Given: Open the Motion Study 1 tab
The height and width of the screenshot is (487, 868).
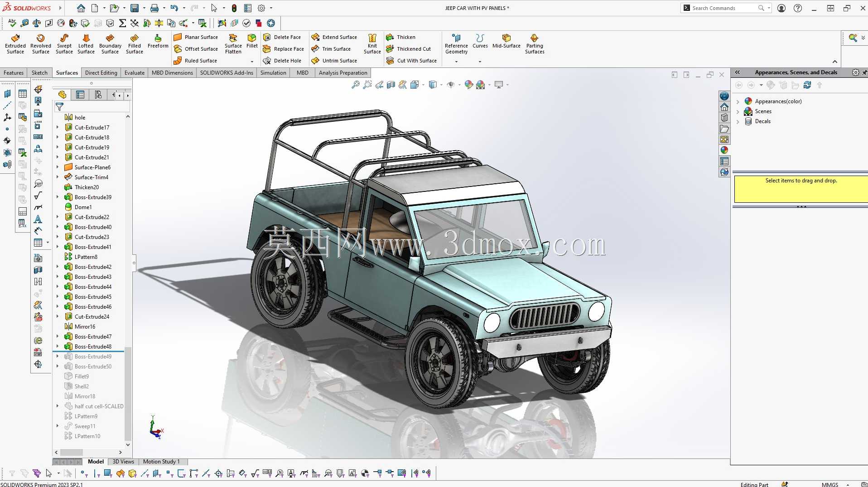Looking at the screenshot, I should point(161,462).
